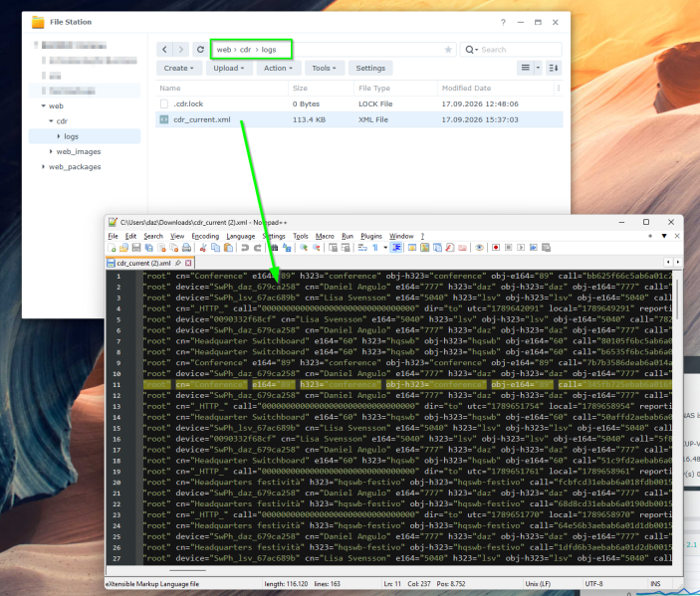700x596 pixels.
Task: Toggle the Indent guide toolbar icon
Action: click(396, 248)
